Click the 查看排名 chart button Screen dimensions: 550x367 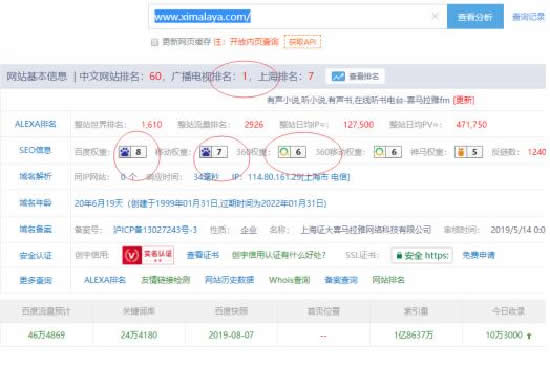point(355,76)
